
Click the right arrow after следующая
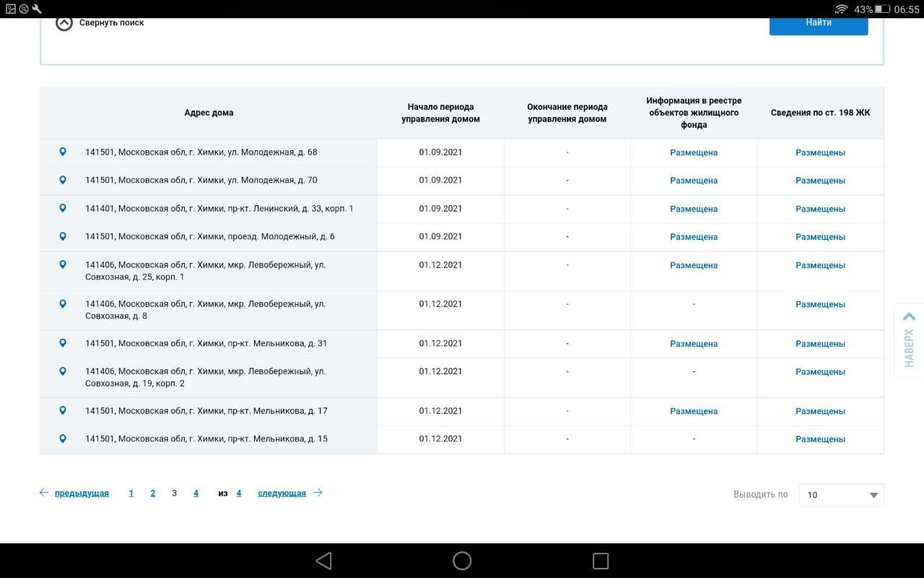pos(318,493)
